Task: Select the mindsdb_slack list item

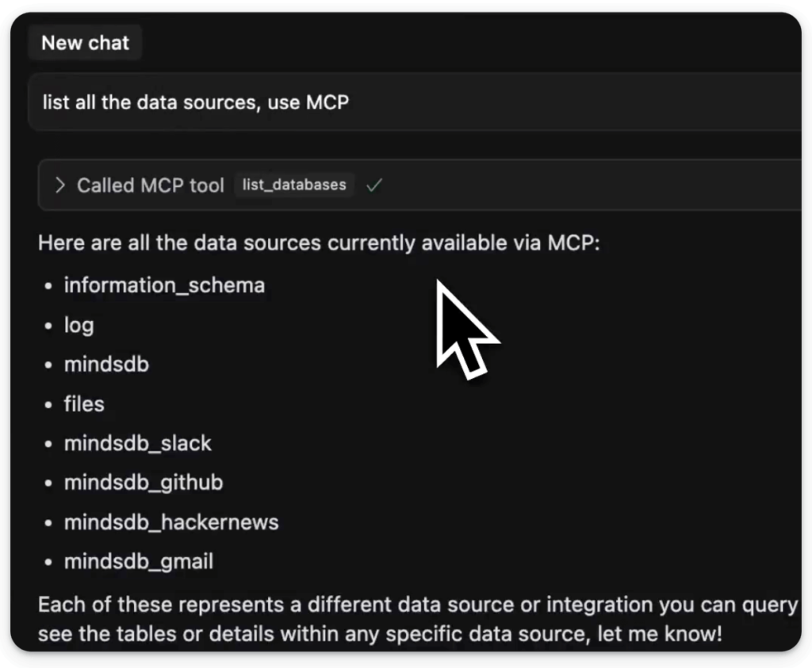Action: pyautogui.click(x=138, y=444)
